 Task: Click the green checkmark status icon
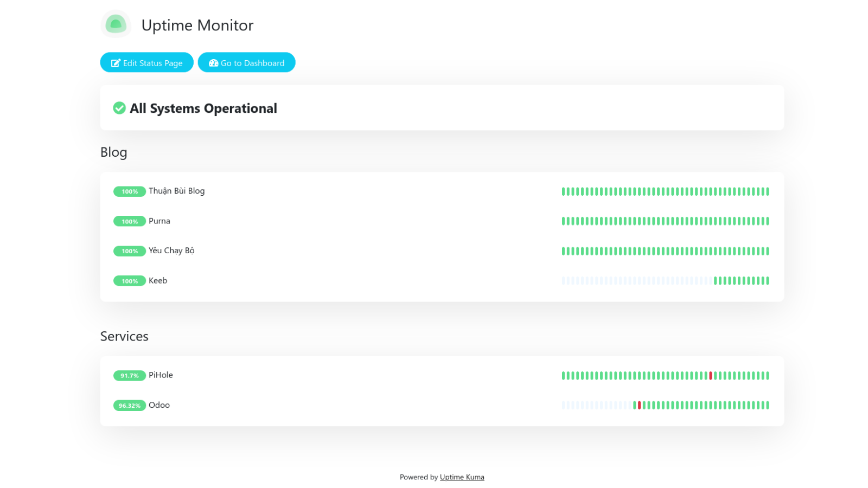(119, 108)
